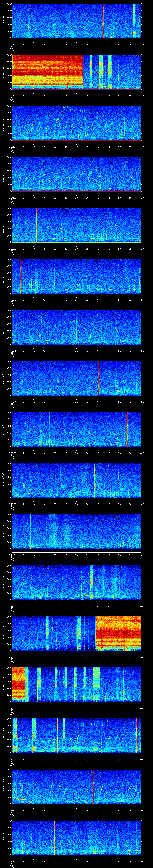
Task: Select the spectrogram panel starting at 19:10:00
Action: tap(77, 480)
